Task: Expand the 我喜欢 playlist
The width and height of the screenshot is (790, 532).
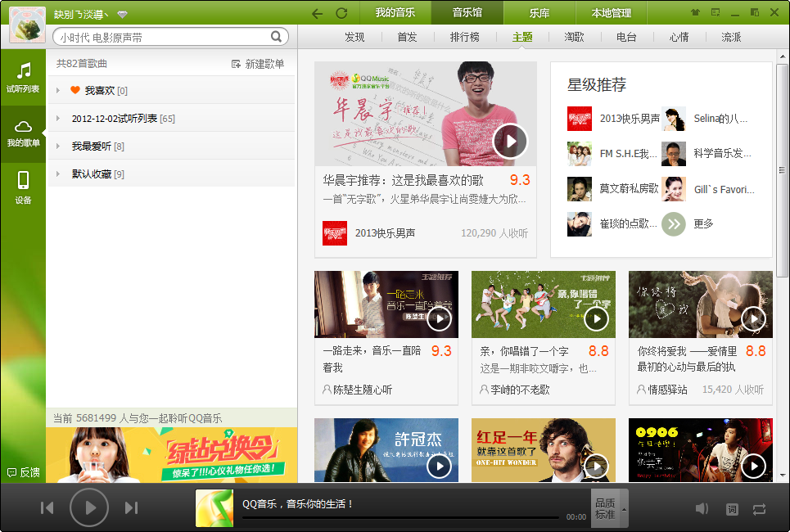Action: (58, 90)
